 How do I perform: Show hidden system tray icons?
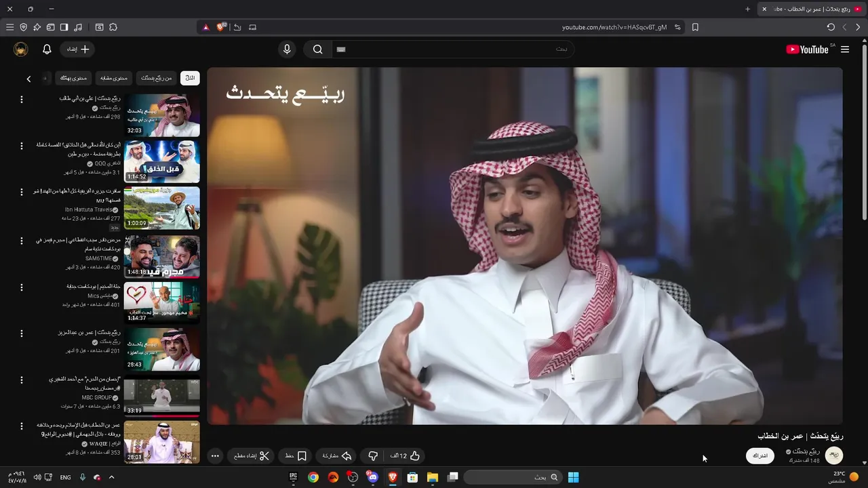point(112,477)
